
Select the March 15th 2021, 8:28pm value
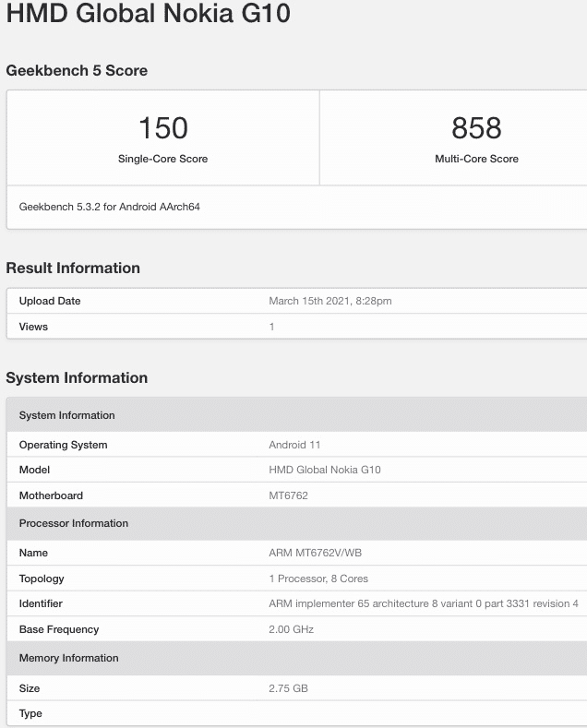[x=330, y=301]
